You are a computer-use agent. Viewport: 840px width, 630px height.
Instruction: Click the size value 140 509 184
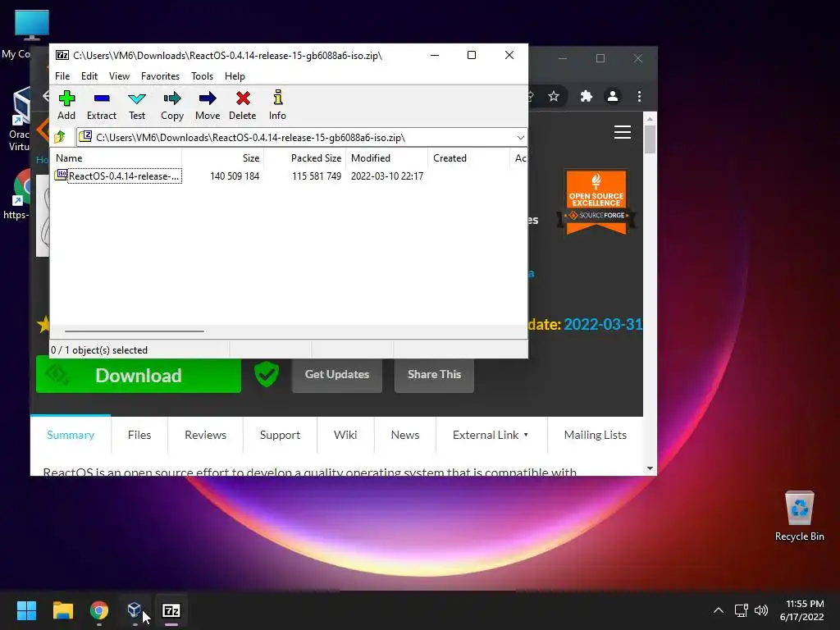(x=235, y=176)
